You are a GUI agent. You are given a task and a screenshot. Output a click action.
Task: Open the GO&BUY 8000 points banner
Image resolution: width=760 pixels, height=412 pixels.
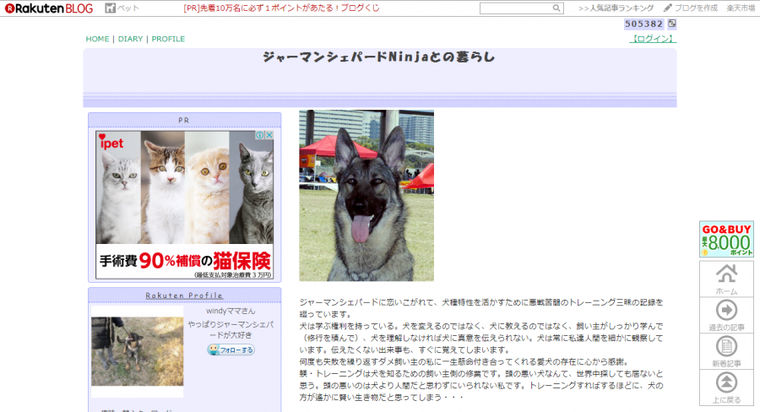[726, 239]
